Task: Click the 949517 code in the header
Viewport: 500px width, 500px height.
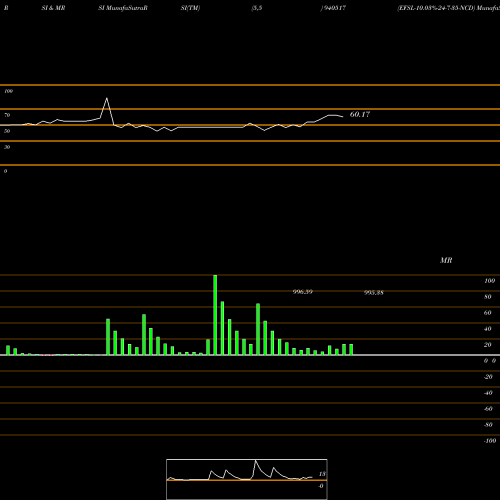Action: tap(334, 8)
